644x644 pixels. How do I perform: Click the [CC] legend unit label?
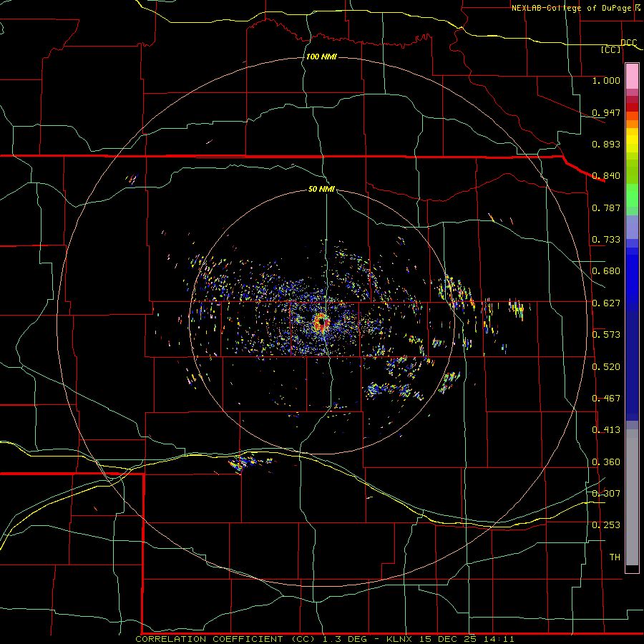point(611,49)
